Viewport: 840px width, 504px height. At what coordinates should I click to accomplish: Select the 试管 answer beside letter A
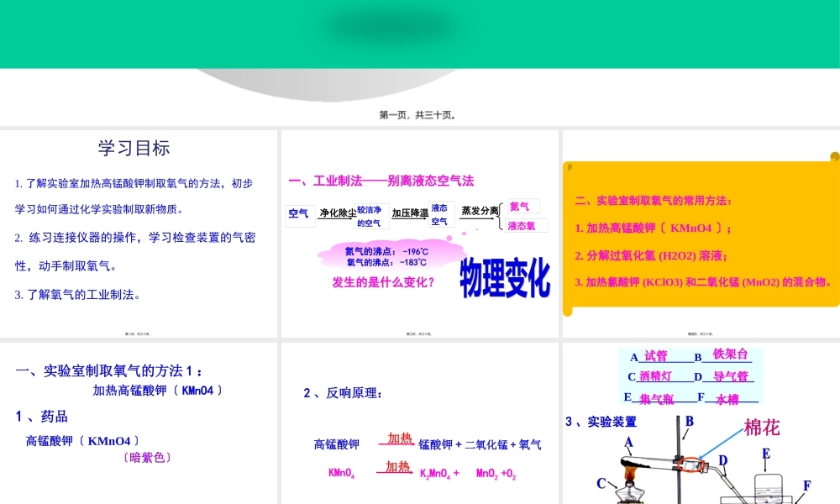[x=655, y=357]
